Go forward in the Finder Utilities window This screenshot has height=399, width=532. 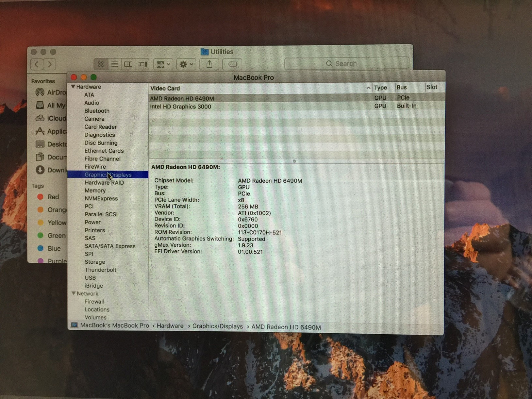(50, 64)
